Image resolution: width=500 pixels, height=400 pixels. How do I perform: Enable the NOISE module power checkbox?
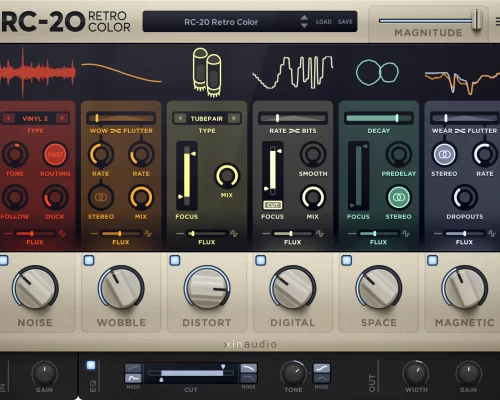pos(3,260)
